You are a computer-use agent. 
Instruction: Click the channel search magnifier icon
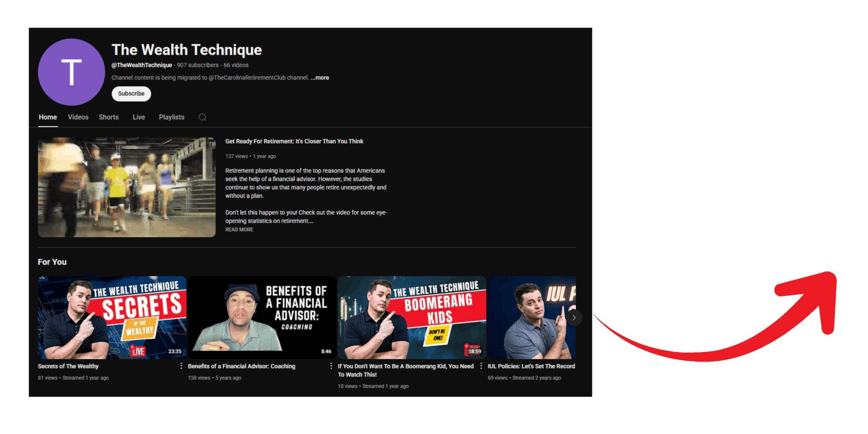[203, 117]
